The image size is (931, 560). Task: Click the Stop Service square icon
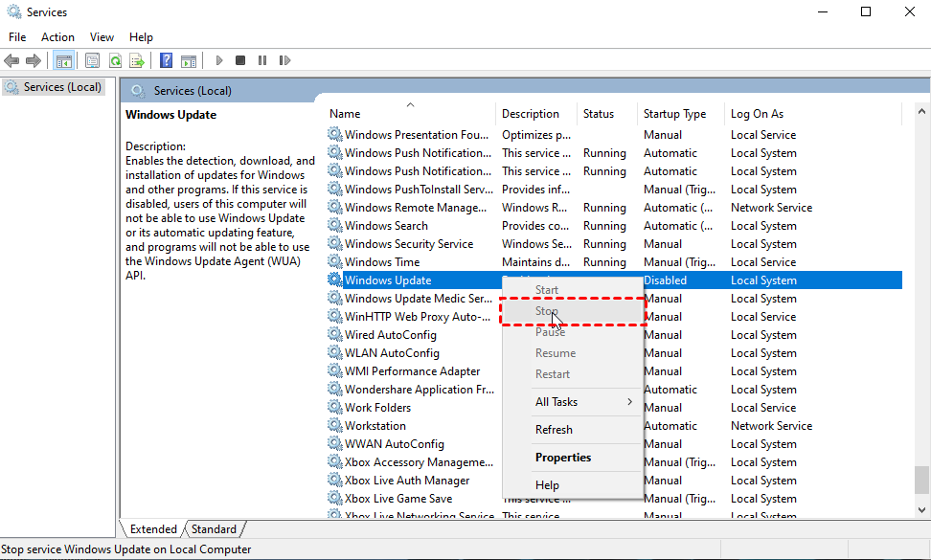coord(240,60)
